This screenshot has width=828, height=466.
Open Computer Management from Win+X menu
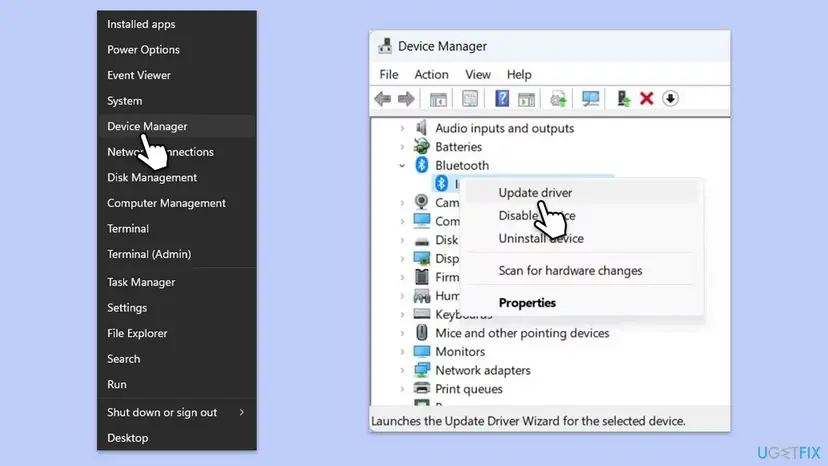(x=177, y=203)
